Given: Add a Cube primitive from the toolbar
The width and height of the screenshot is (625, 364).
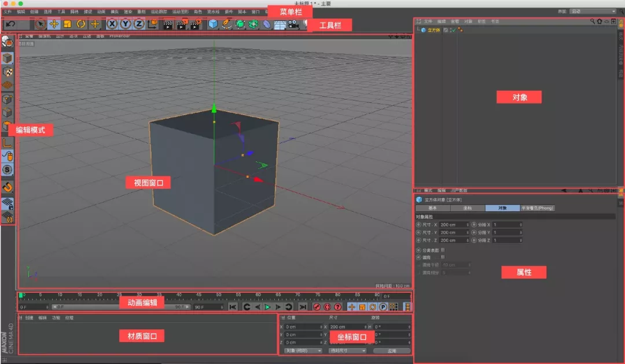Looking at the screenshot, I should tap(213, 24).
